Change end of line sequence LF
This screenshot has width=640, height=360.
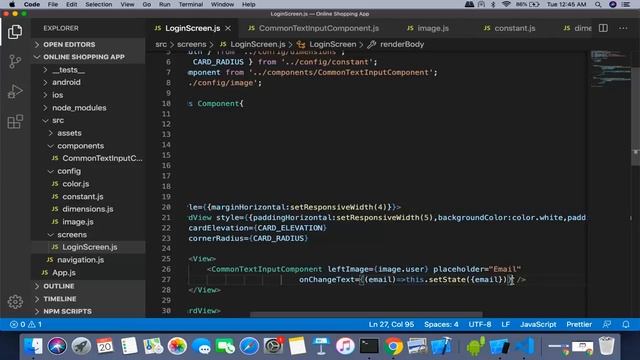pos(505,324)
